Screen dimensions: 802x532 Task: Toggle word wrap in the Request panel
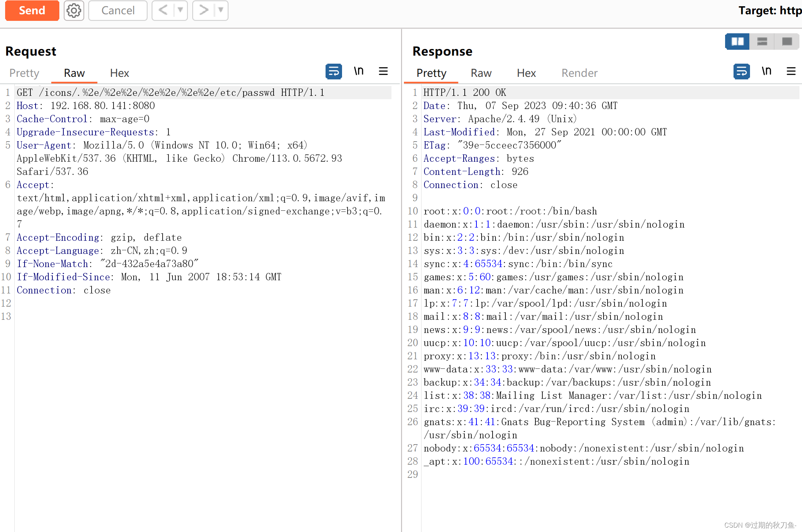[334, 71]
